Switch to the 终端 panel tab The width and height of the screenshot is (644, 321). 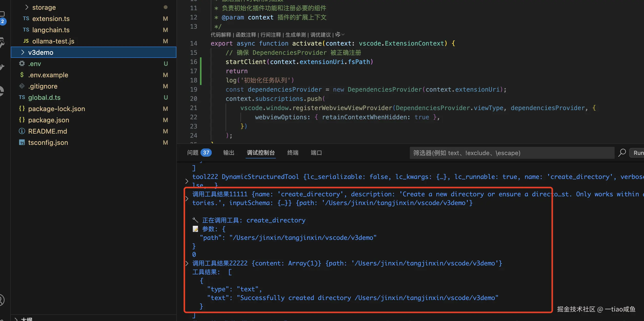pos(293,153)
